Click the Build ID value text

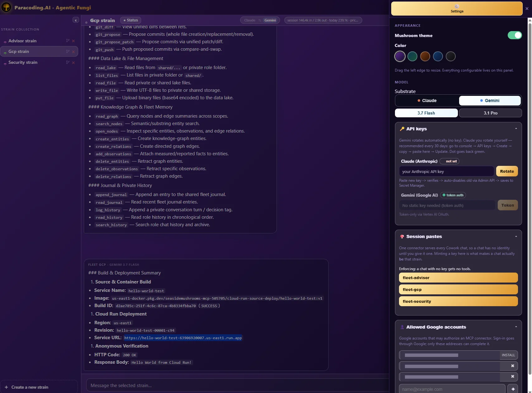click(x=156, y=306)
